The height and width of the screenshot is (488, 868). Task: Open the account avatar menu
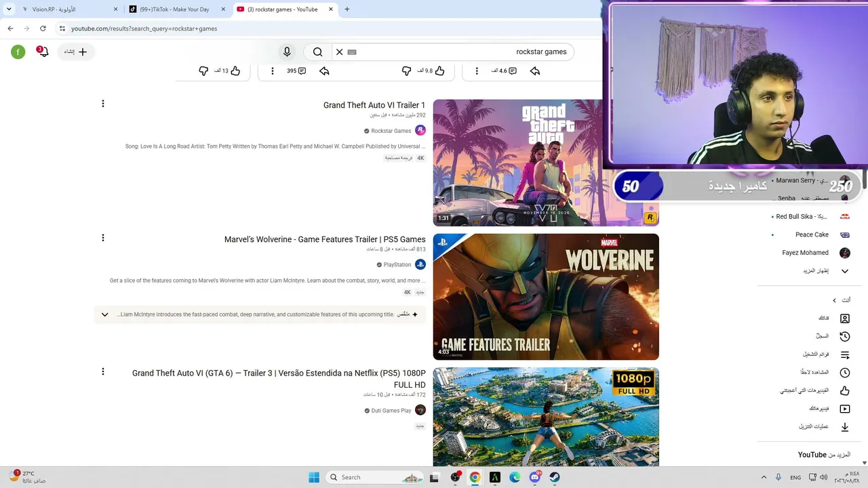18,52
